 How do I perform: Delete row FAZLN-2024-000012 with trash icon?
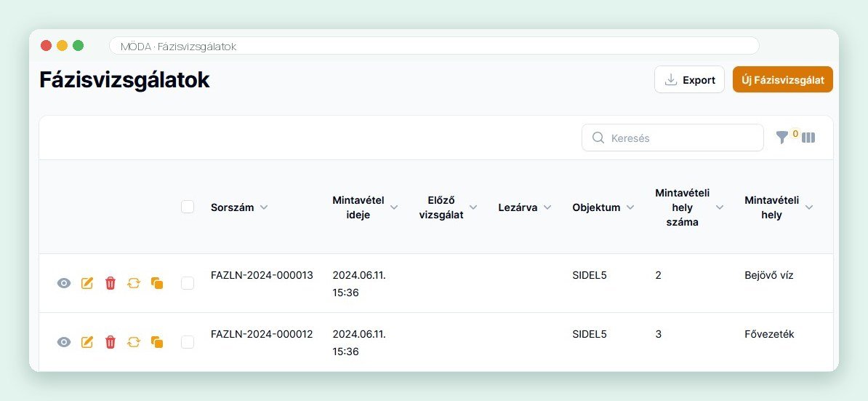[110, 342]
